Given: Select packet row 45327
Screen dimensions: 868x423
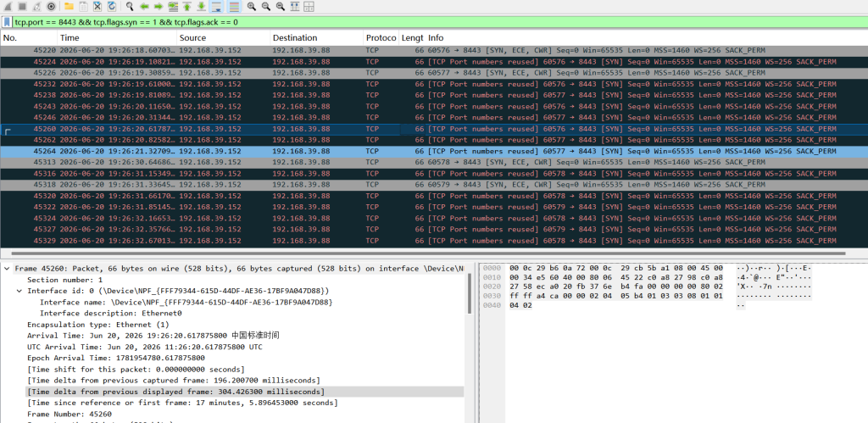Looking at the screenshot, I should (434, 229).
